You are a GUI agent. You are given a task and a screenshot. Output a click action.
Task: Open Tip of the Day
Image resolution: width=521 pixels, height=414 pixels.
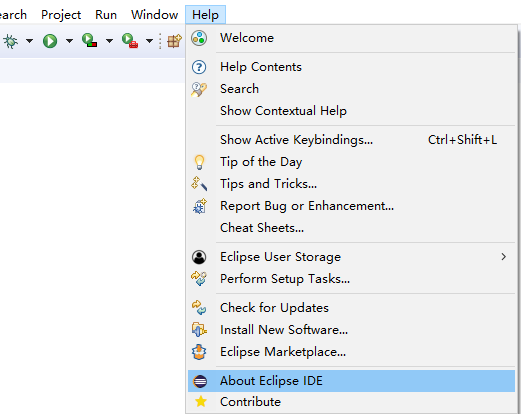(x=351, y=162)
